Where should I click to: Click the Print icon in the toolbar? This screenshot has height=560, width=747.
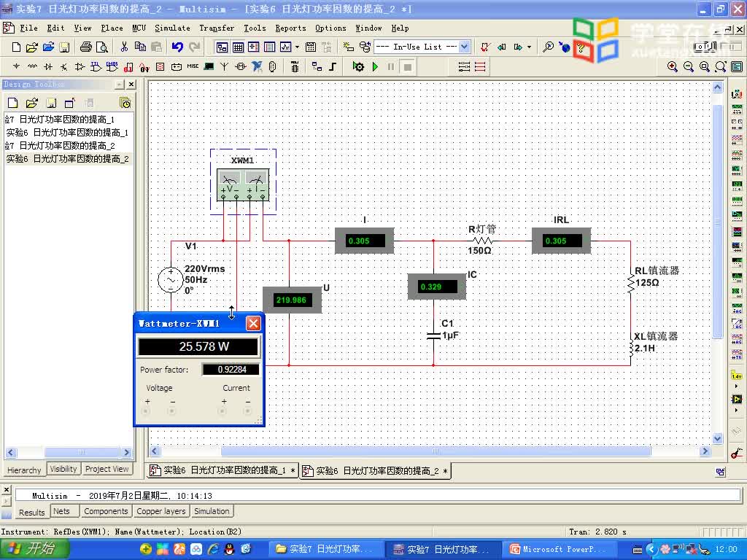(x=86, y=47)
